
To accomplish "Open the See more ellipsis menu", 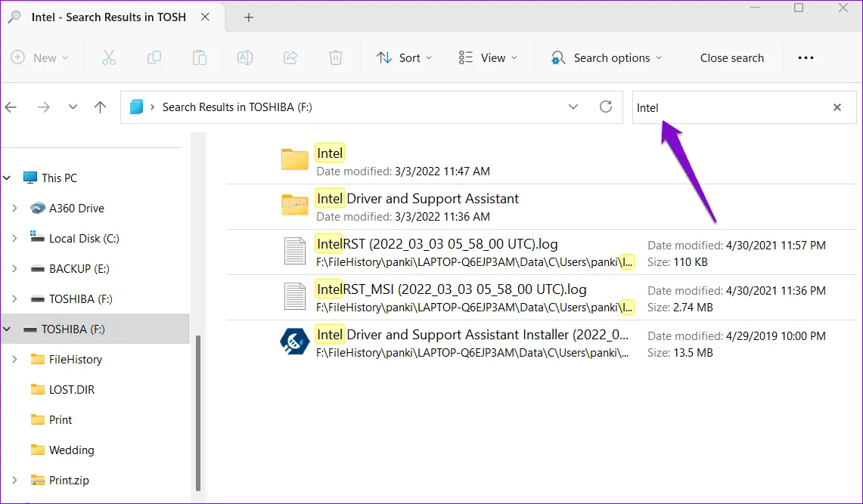I will point(806,58).
